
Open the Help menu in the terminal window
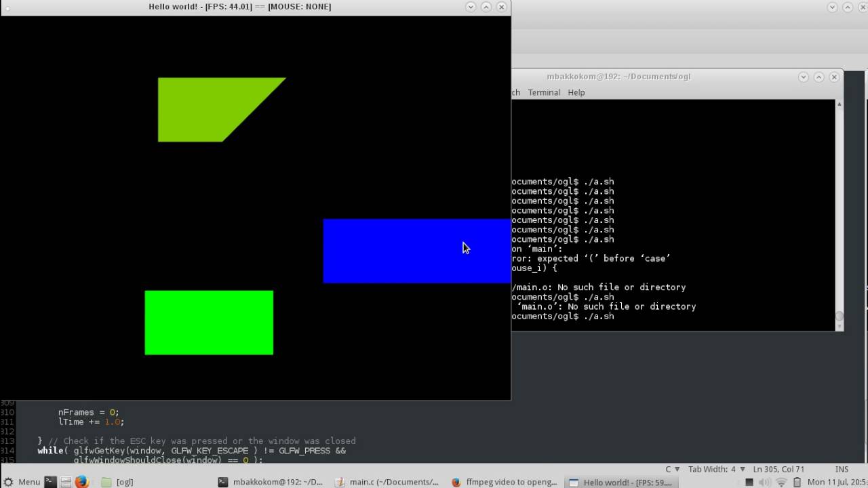pyautogui.click(x=576, y=92)
